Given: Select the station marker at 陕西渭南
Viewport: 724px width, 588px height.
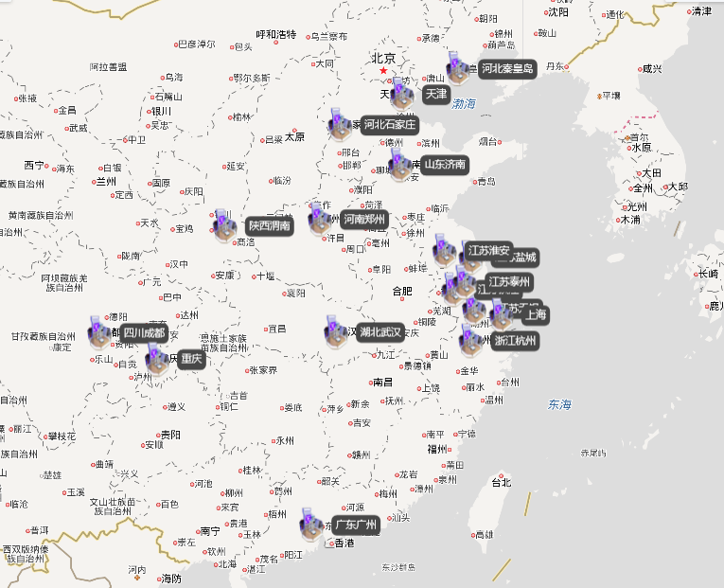Looking at the screenshot, I should 225,225.
